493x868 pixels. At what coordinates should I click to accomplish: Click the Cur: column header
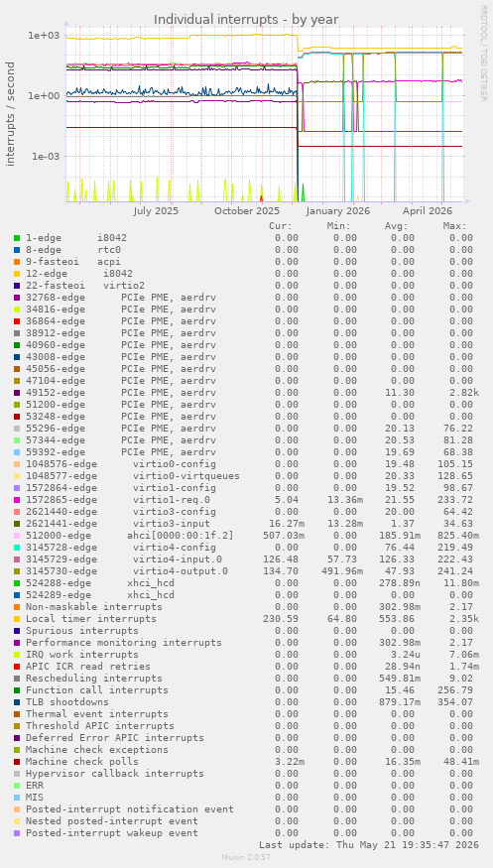coord(281,226)
